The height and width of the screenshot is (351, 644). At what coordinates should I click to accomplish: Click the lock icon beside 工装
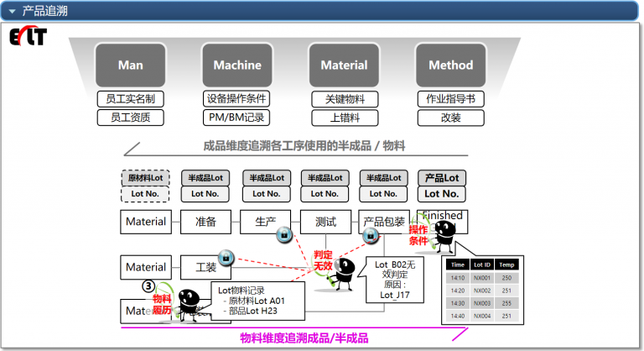click(x=225, y=257)
